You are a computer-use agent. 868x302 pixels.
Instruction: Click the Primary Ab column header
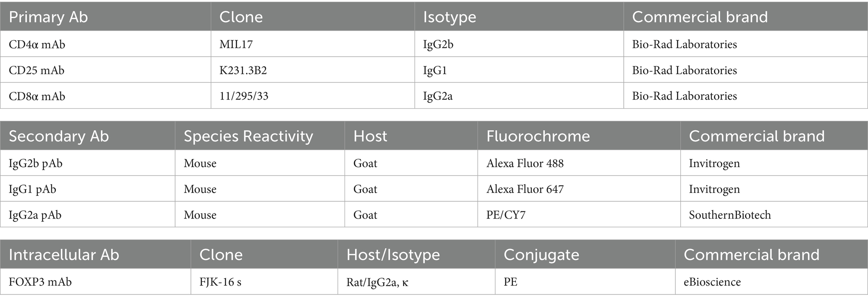pyautogui.click(x=48, y=17)
